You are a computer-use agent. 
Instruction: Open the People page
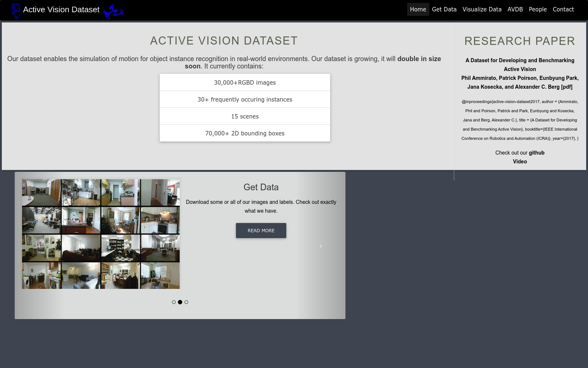click(x=538, y=10)
